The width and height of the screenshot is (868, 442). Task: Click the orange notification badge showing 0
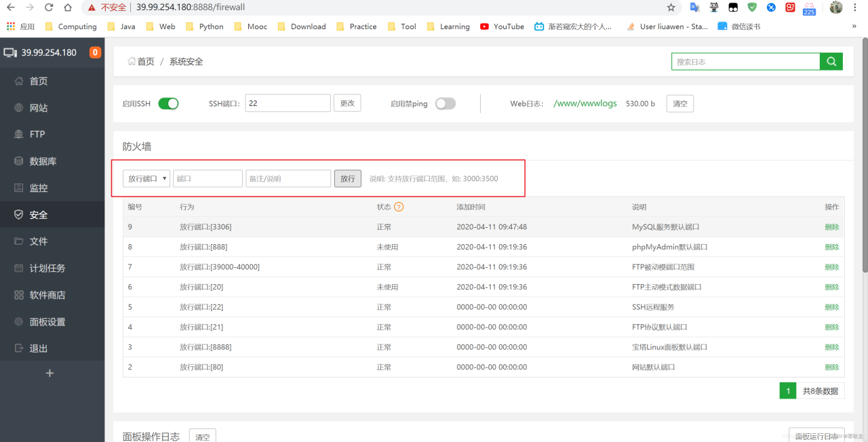[95, 52]
